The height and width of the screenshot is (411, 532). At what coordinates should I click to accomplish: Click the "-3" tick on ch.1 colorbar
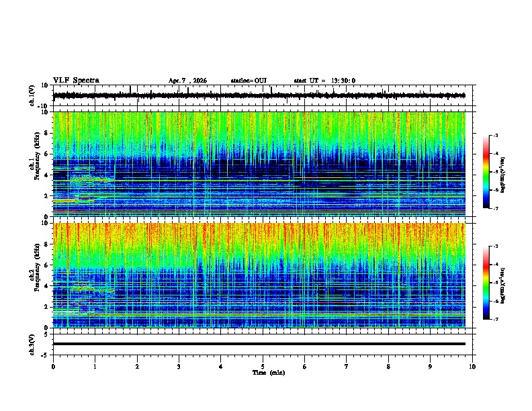[x=496, y=135]
